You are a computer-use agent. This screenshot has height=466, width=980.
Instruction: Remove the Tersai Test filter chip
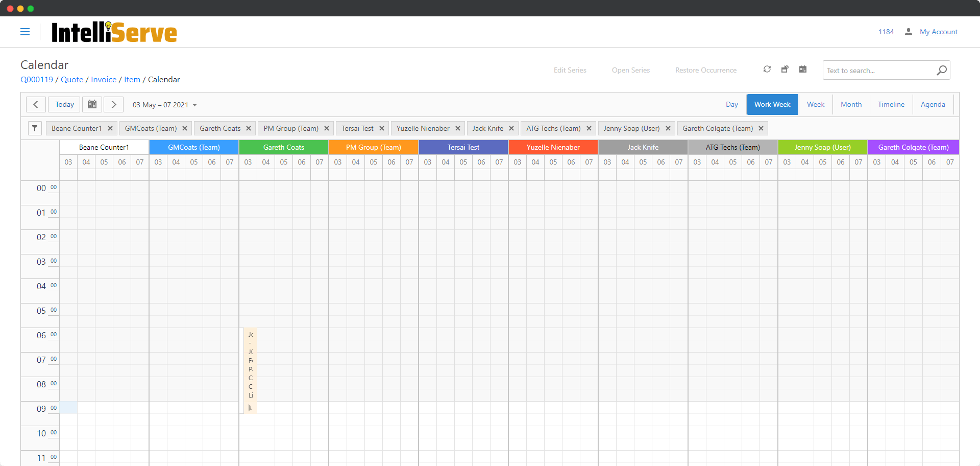[382, 128]
